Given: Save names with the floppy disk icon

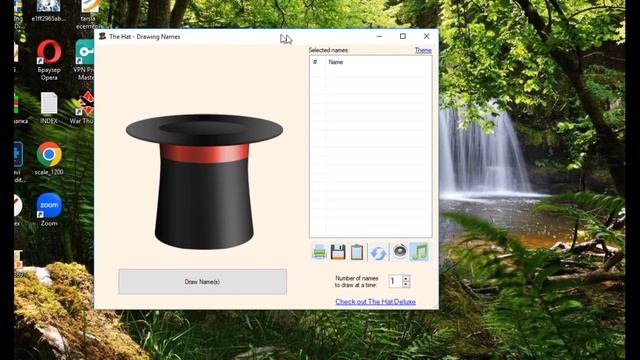Looking at the screenshot, I should click(x=338, y=252).
